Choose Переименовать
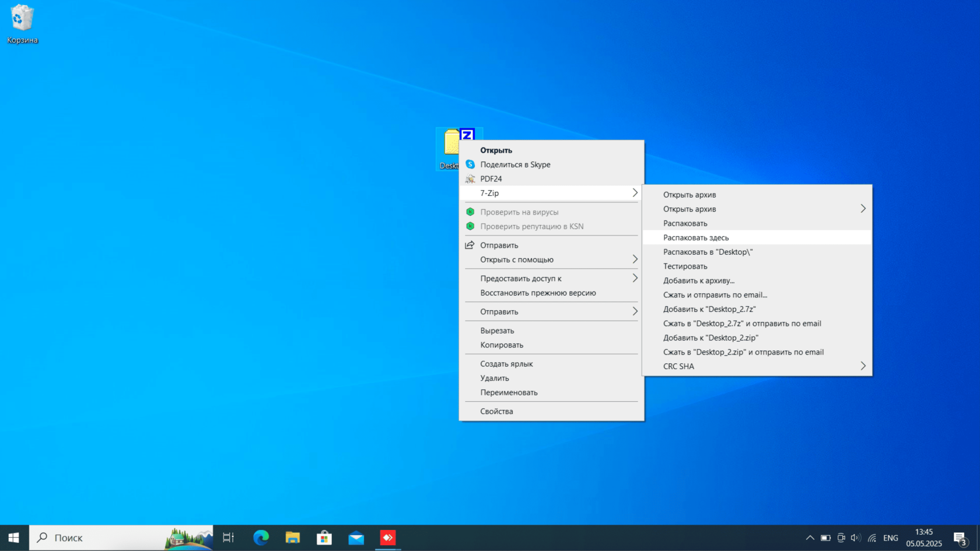The image size is (980, 551). (551, 392)
